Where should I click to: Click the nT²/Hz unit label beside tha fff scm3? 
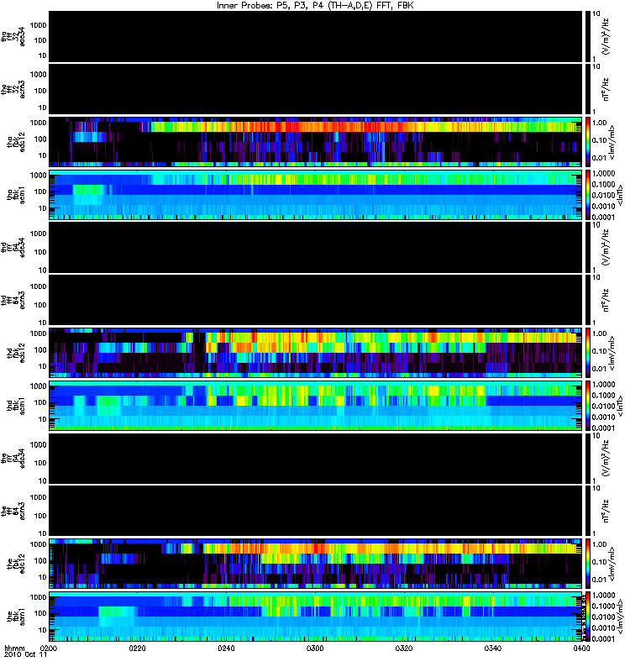click(606, 89)
